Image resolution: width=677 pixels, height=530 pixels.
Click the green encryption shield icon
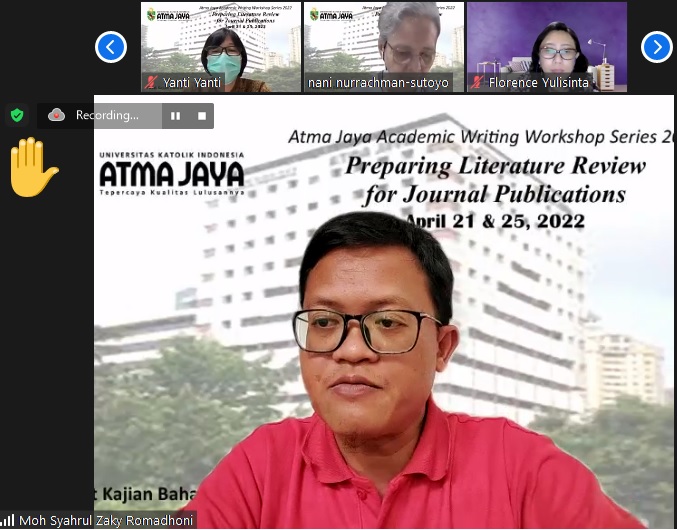click(17, 115)
